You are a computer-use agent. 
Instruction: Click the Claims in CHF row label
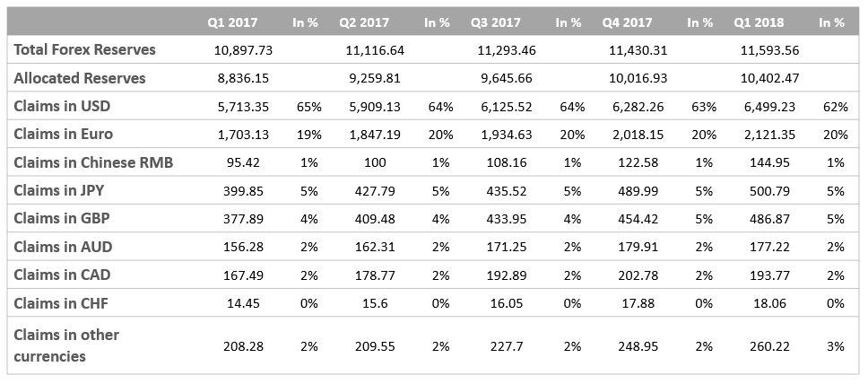click(x=61, y=303)
